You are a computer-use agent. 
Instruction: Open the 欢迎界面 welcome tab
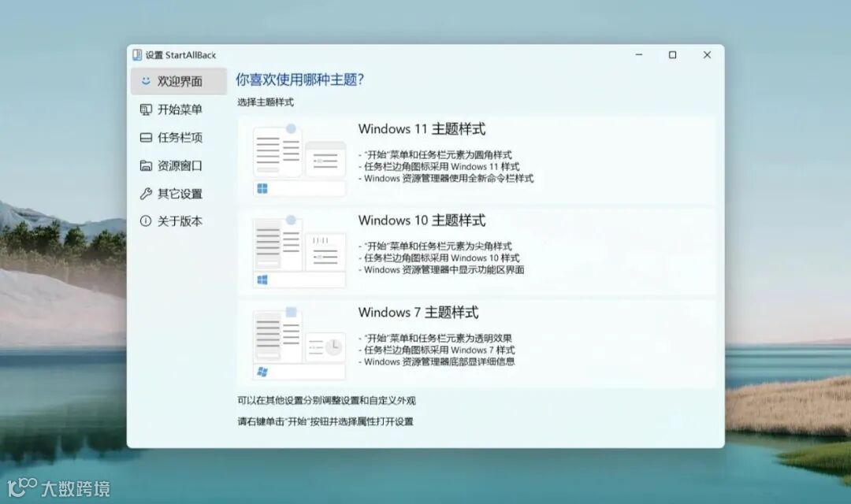tap(179, 81)
